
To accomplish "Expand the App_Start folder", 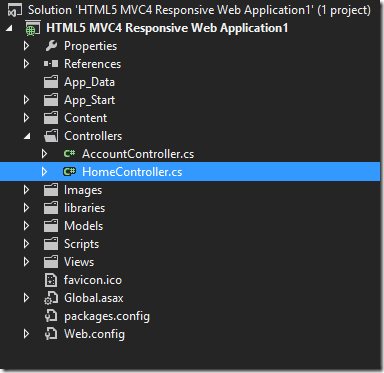I will point(27,100).
